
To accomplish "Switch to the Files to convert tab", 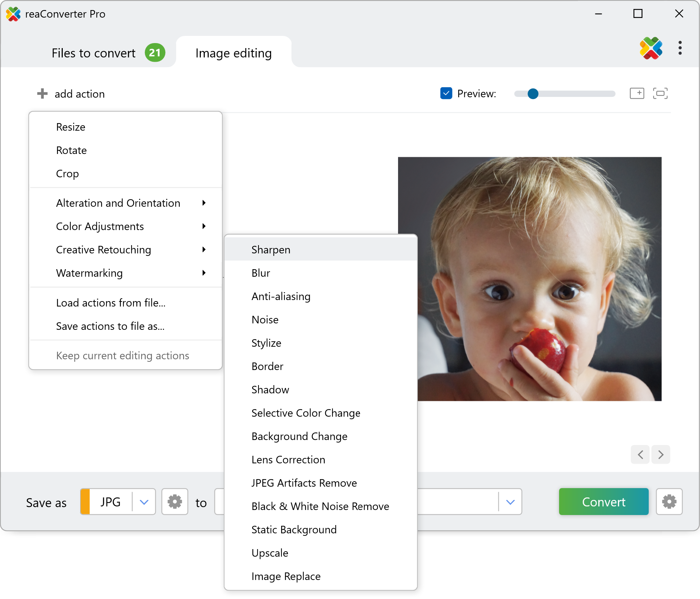I will [94, 53].
